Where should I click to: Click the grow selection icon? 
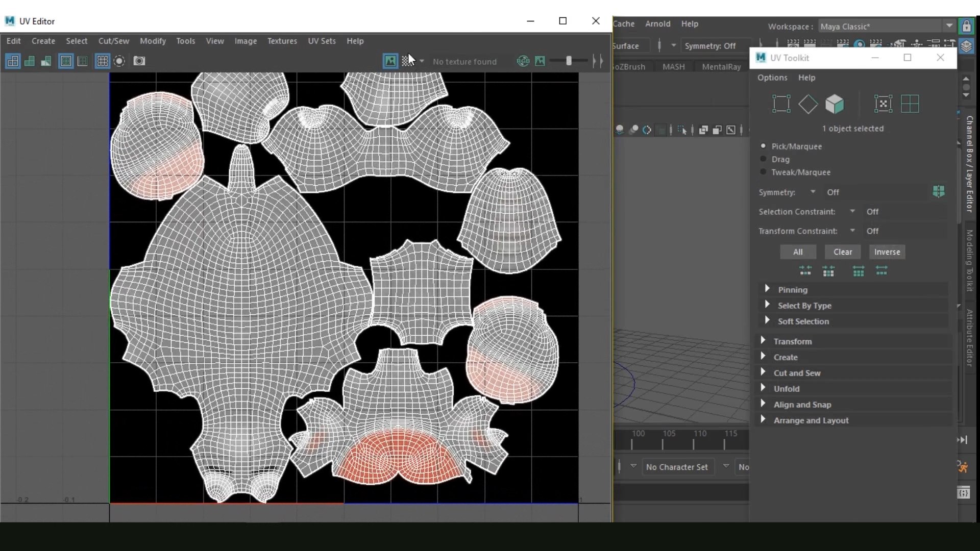click(859, 271)
